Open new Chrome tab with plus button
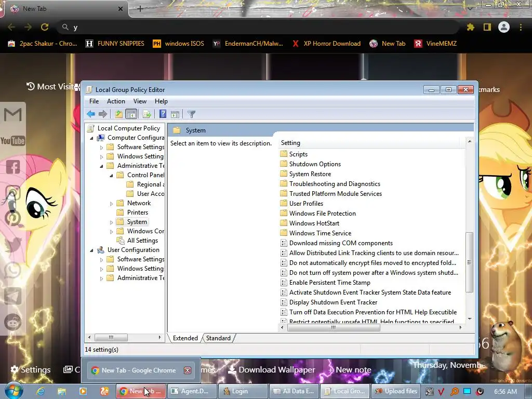 click(140, 9)
